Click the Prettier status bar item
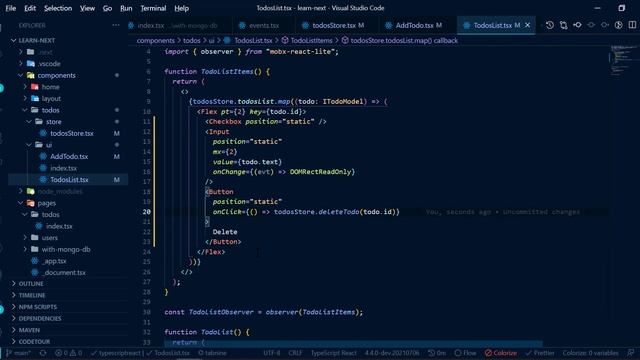Viewport: 640px width, 360px height. 540,353
